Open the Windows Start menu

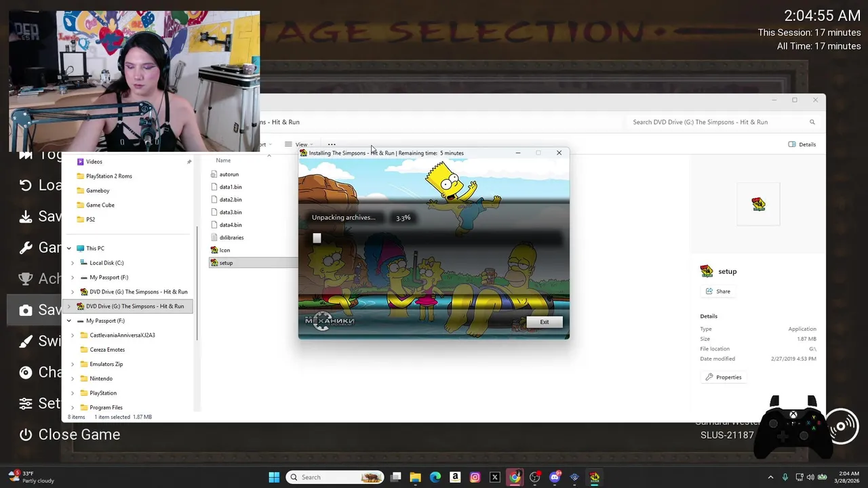pyautogui.click(x=274, y=477)
